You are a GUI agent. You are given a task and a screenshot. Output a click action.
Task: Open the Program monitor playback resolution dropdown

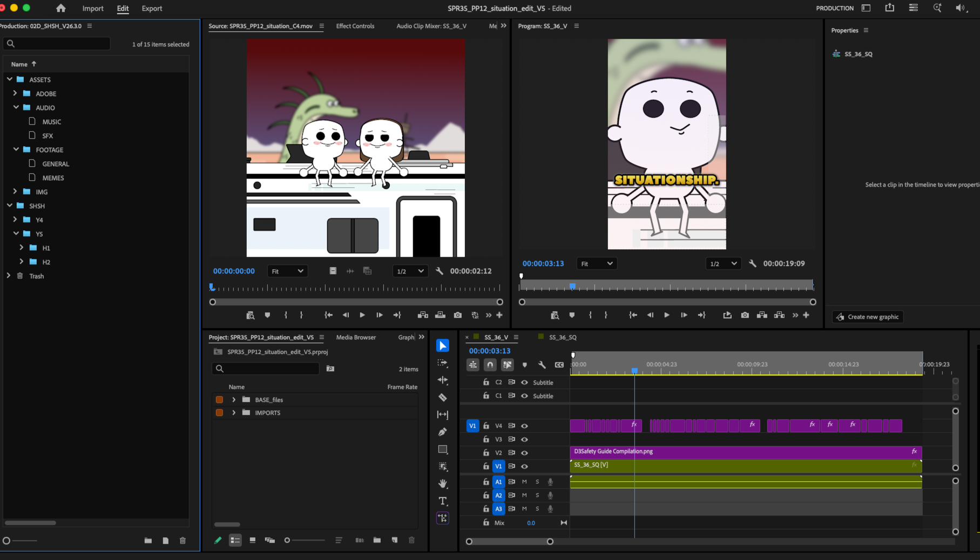coord(722,263)
